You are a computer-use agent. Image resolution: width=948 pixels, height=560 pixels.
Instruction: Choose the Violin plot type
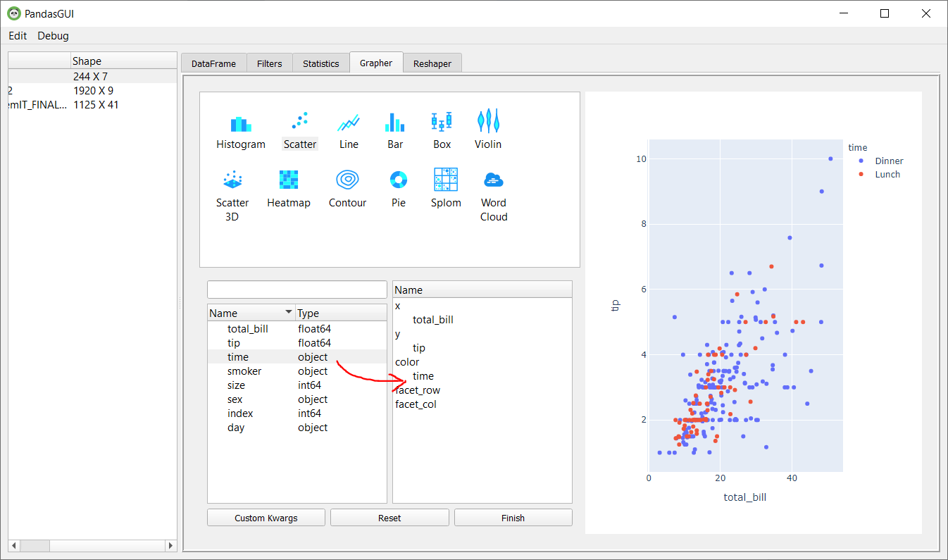[487, 127]
